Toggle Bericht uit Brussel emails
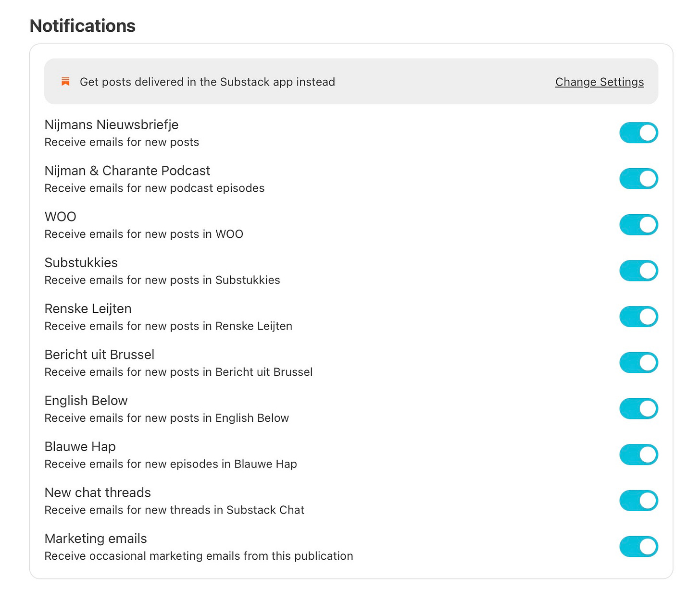The height and width of the screenshot is (589, 700). (638, 363)
